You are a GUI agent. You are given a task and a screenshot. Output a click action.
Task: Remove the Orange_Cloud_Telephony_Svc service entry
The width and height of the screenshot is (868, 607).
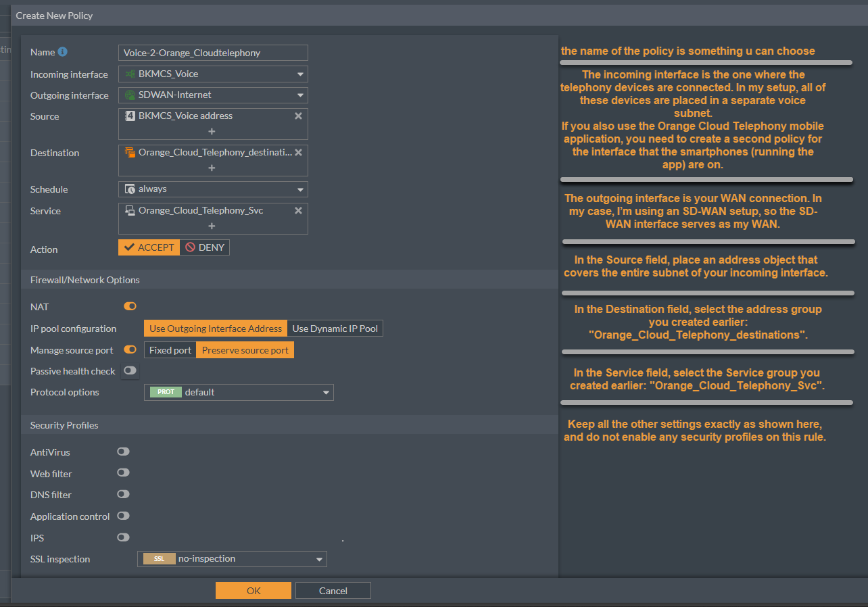[x=298, y=210]
